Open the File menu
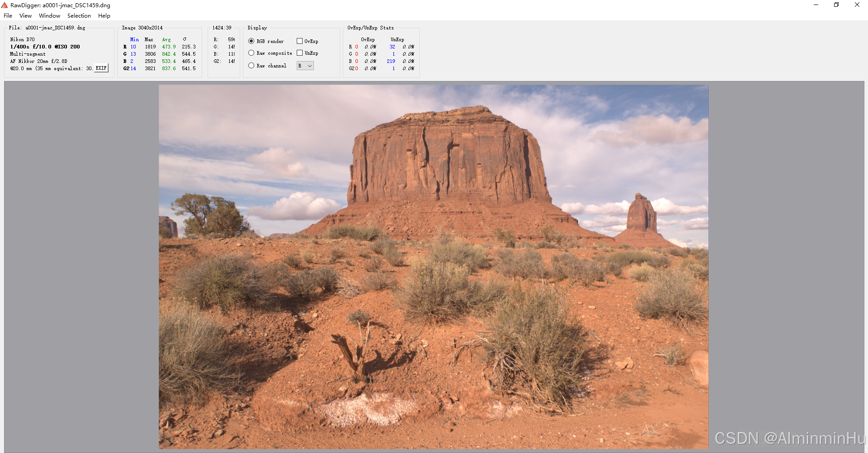868x453 pixels. (8, 15)
